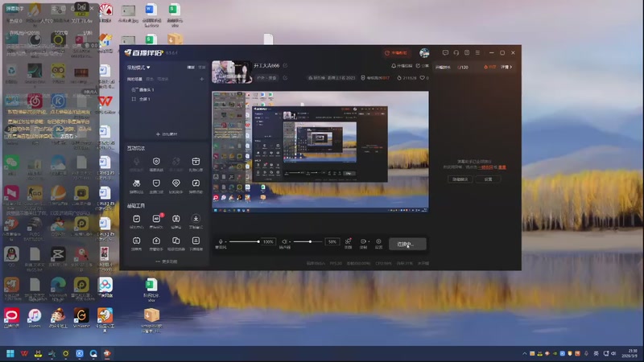Click the flame popularity counter
Screen dimensions: 644x362
407,77
